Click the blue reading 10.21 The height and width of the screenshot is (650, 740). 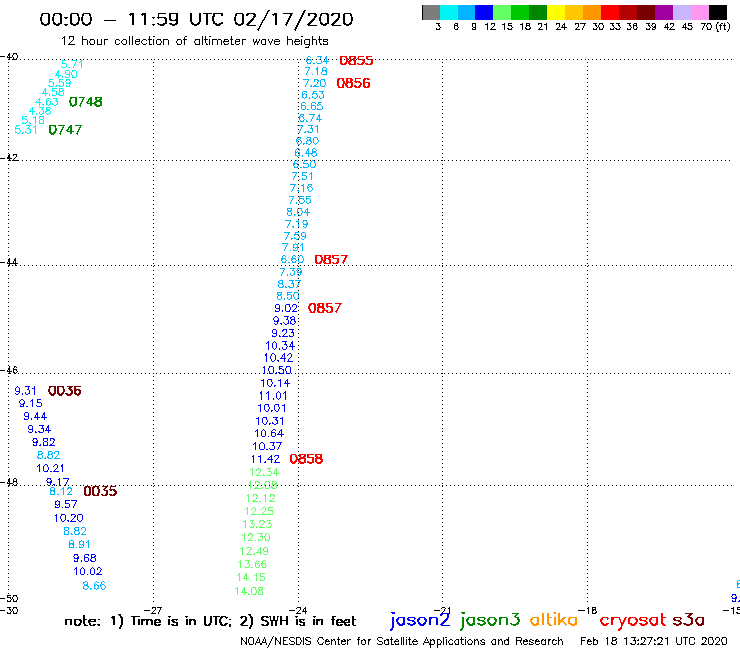[x=50, y=469]
